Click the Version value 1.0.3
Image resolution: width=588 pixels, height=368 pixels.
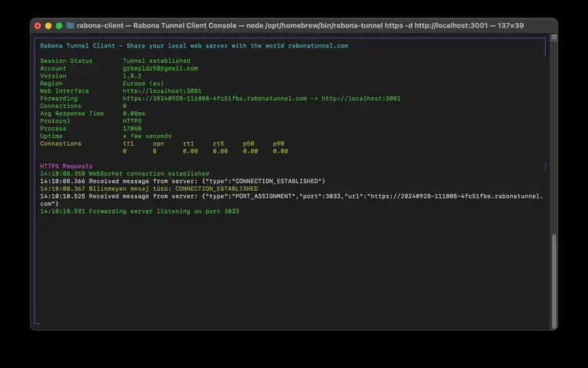point(132,76)
